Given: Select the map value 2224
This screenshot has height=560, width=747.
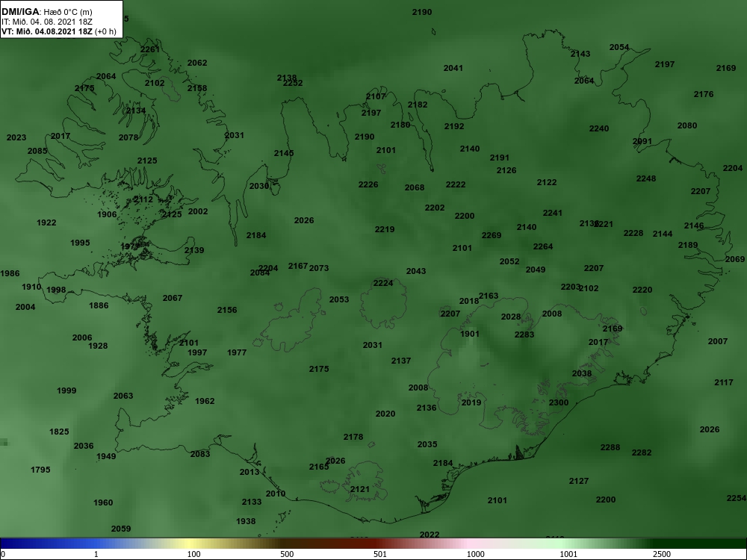Looking at the screenshot, I should point(383,283).
